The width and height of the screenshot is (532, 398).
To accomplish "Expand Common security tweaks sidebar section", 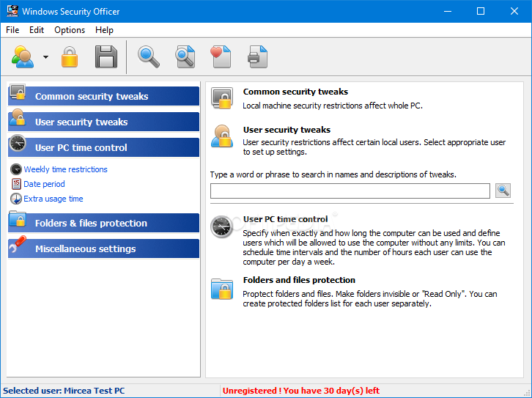I will point(104,96).
